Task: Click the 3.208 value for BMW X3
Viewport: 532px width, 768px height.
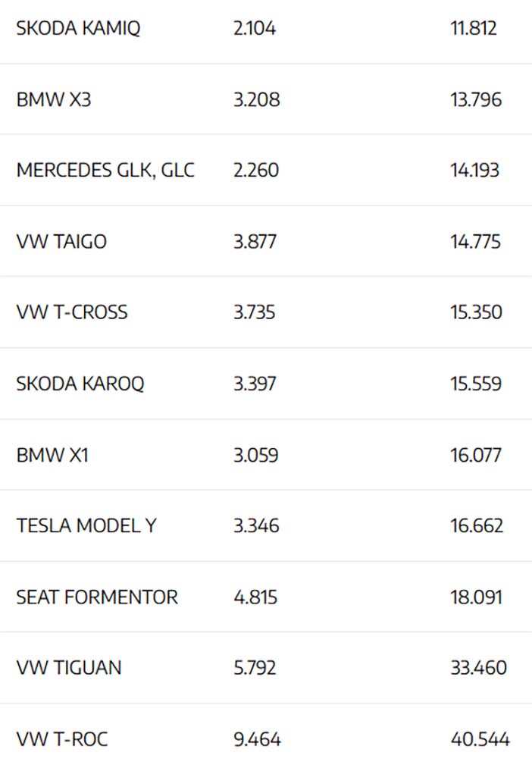Action: (x=256, y=99)
